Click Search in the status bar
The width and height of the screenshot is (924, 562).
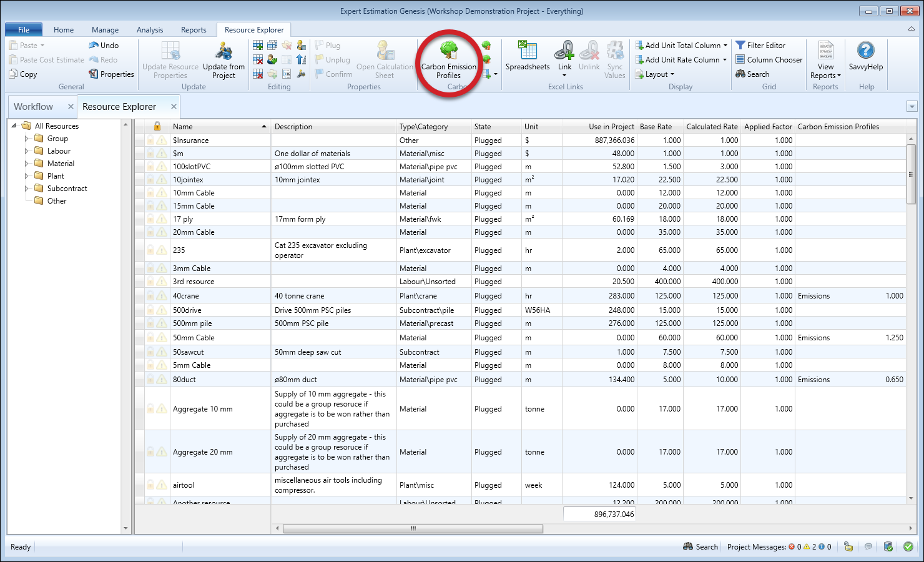[700, 547]
